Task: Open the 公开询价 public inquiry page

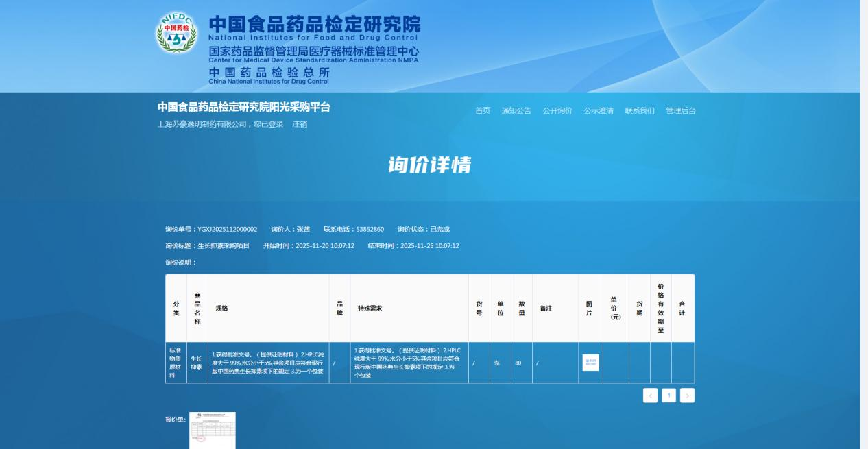Action: click(x=557, y=111)
